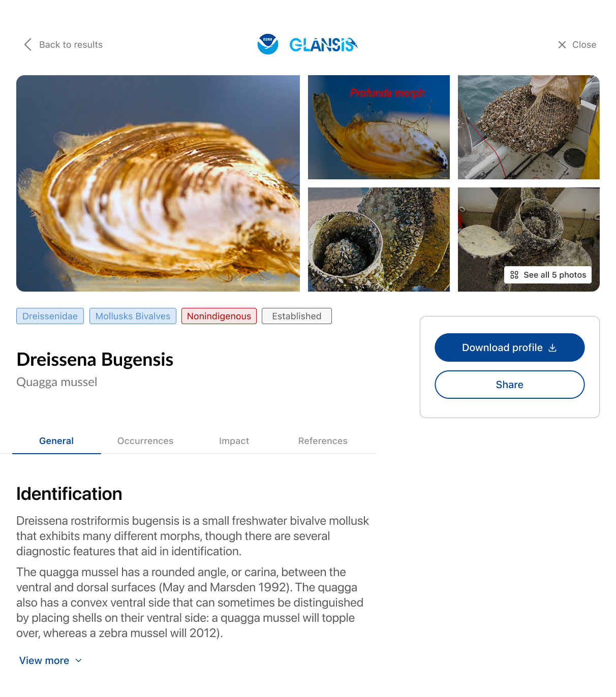Click the Mollusks Bivalves tag
The width and height of the screenshot is (616, 697).
[133, 316]
